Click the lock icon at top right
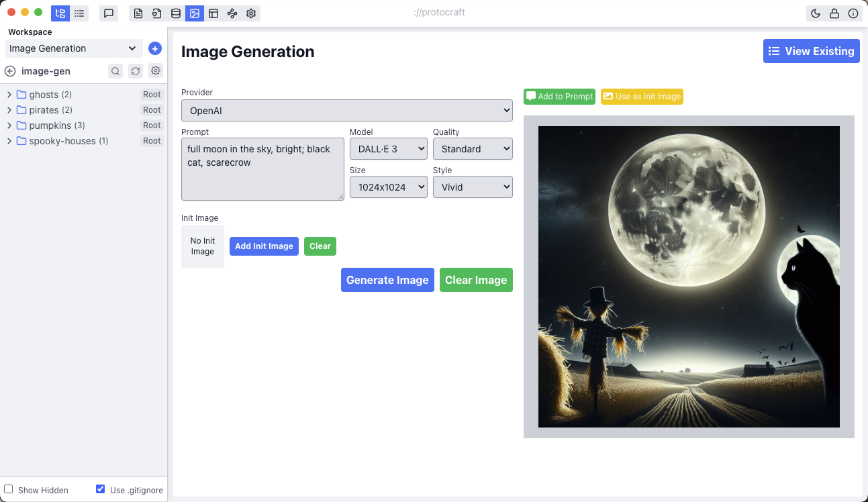This screenshot has width=868, height=502. tap(834, 13)
